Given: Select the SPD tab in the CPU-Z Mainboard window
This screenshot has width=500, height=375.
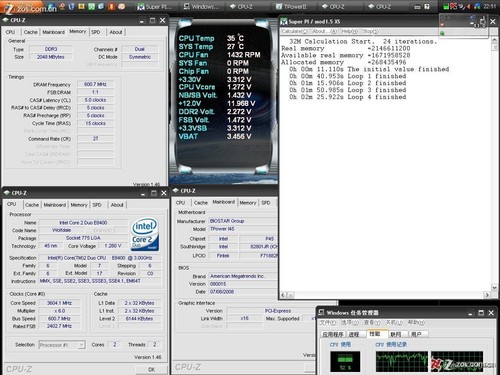Looking at the screenshot, I should pos(266,203).
